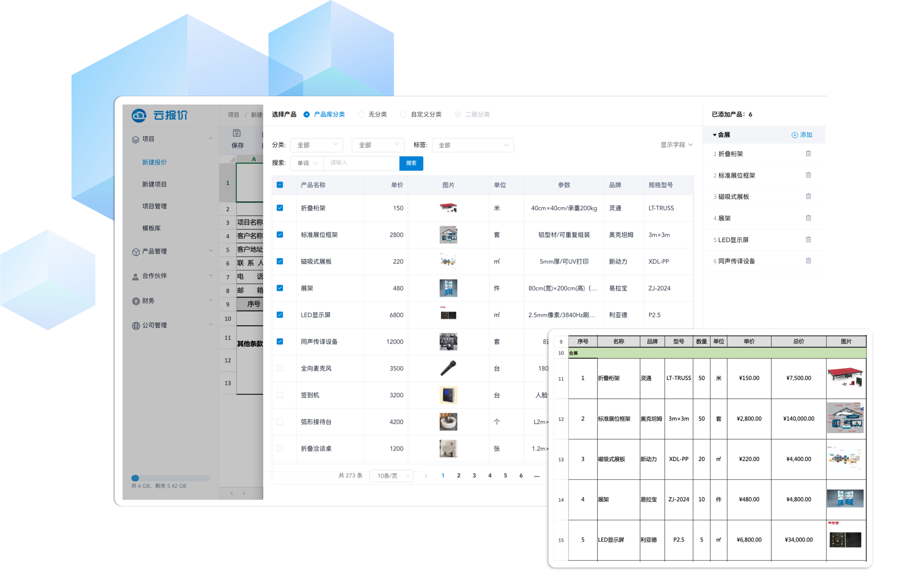Remove 同声传译设备 via its trash icon
The image size is (919, 588).
click(x=808, y=261)
